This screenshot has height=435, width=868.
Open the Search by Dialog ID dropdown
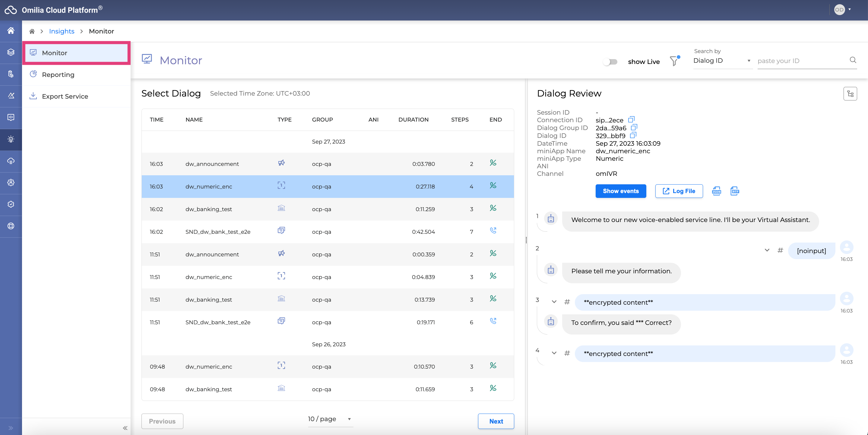(722, 61)
